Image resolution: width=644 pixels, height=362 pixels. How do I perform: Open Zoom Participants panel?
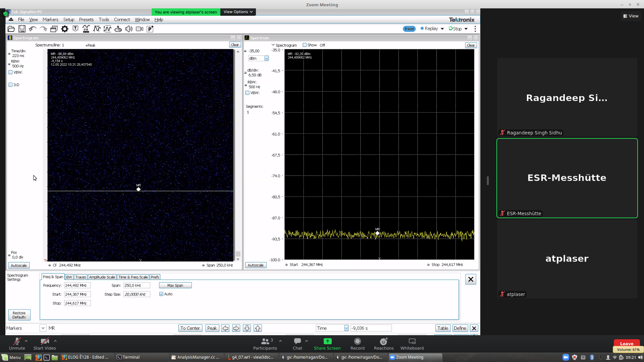(265, 344)
